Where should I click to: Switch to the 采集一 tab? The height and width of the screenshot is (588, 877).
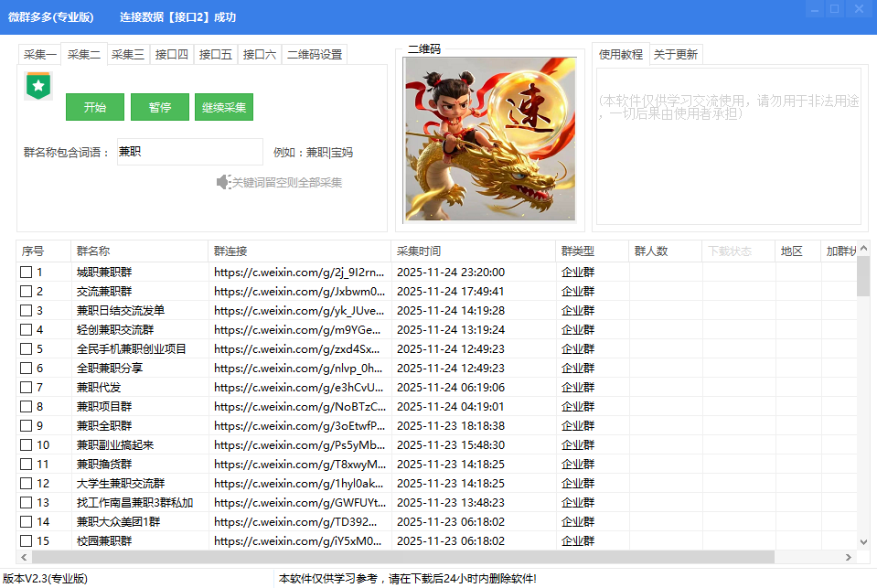coord(39,54)
